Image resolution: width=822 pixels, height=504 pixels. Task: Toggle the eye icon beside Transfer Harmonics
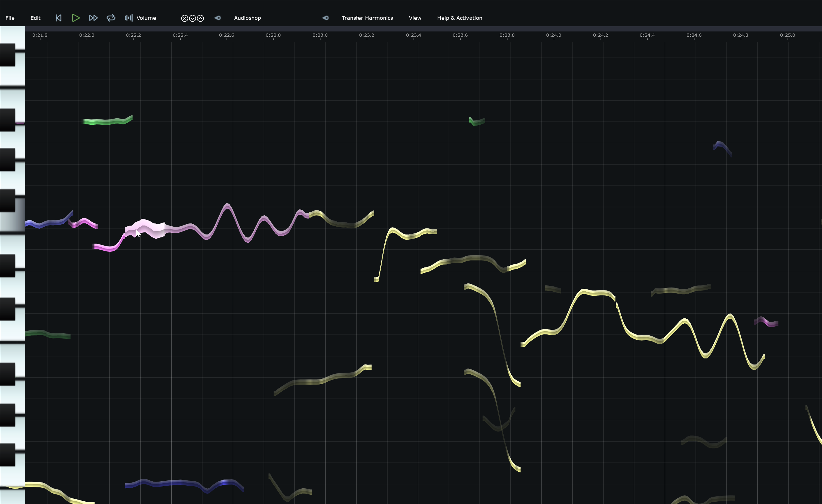coord(325,18)
